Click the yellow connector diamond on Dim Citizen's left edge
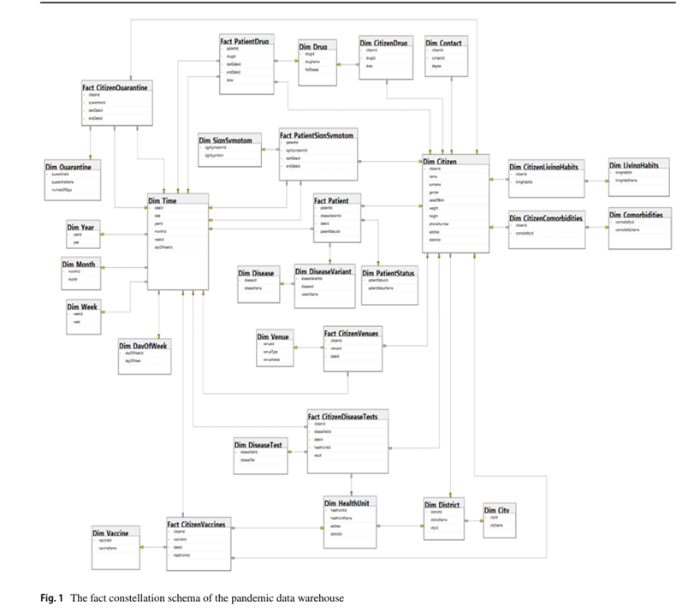The width and height of the screenshot is (700, 612). [x=419, y=161]
